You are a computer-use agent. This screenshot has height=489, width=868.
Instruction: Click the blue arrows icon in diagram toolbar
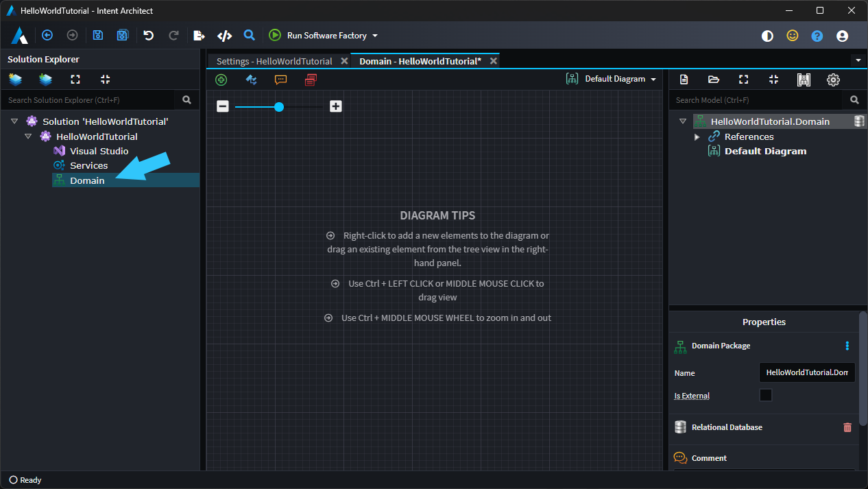(252, 80)
